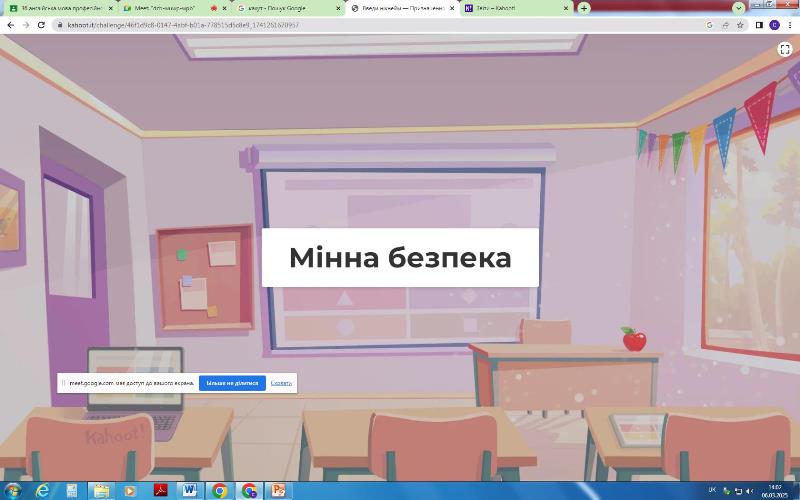Click the taskbar volume speaker icon

tap(751, 491)
